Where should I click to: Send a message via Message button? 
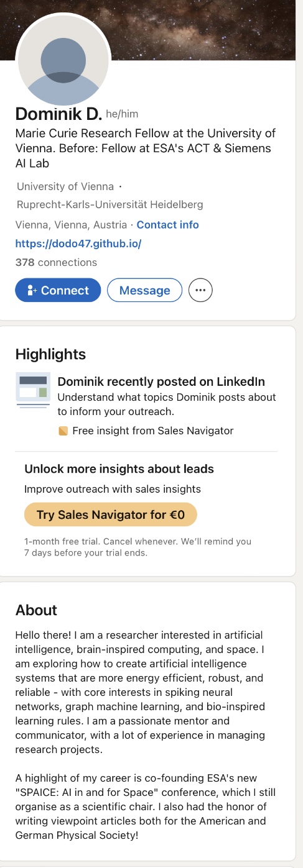[144, 290]
